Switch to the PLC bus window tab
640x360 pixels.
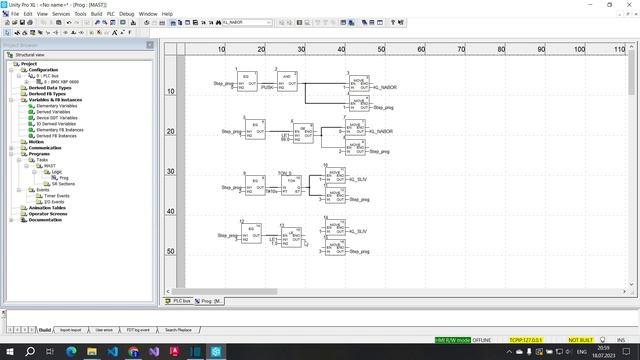[x=178, y=301]
